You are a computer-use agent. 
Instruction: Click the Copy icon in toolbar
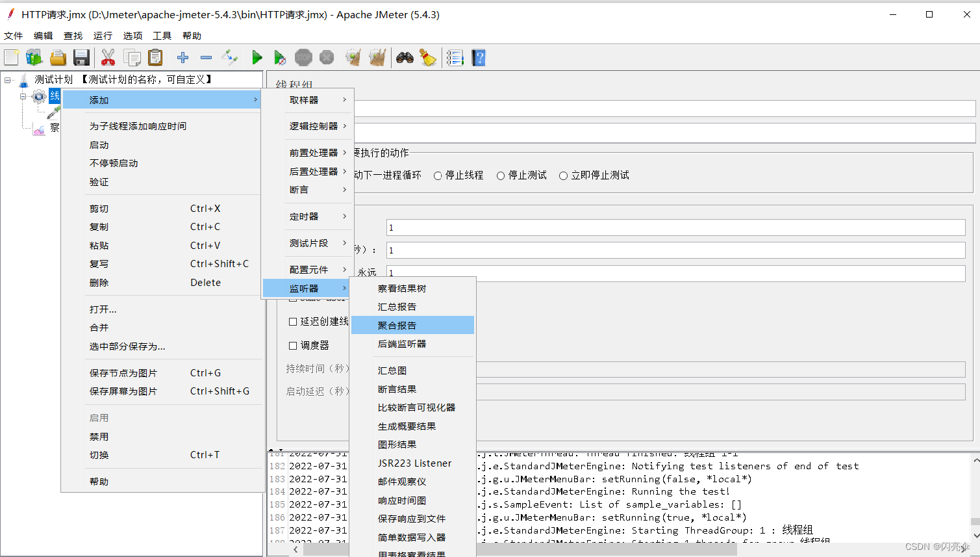coord(132,58)
